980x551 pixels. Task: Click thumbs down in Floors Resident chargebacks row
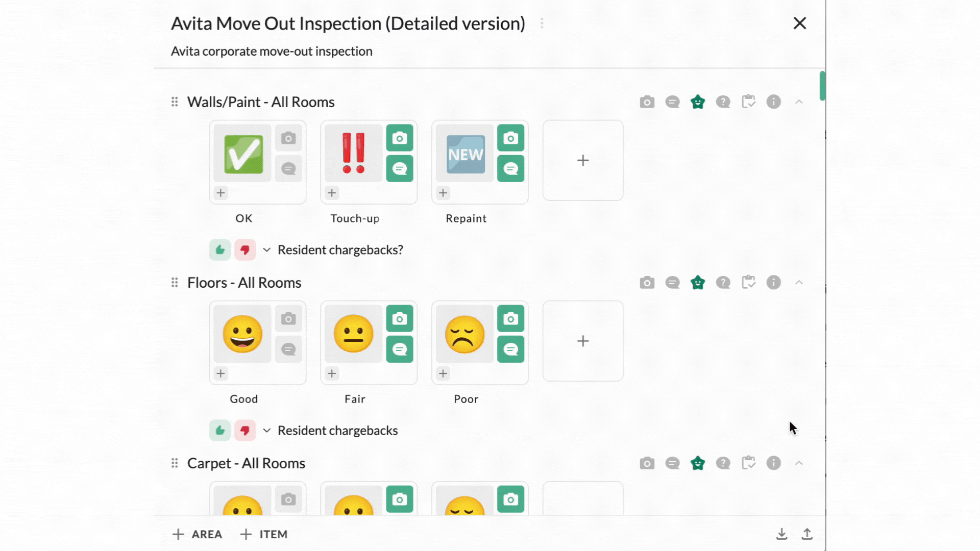[245, 431]
